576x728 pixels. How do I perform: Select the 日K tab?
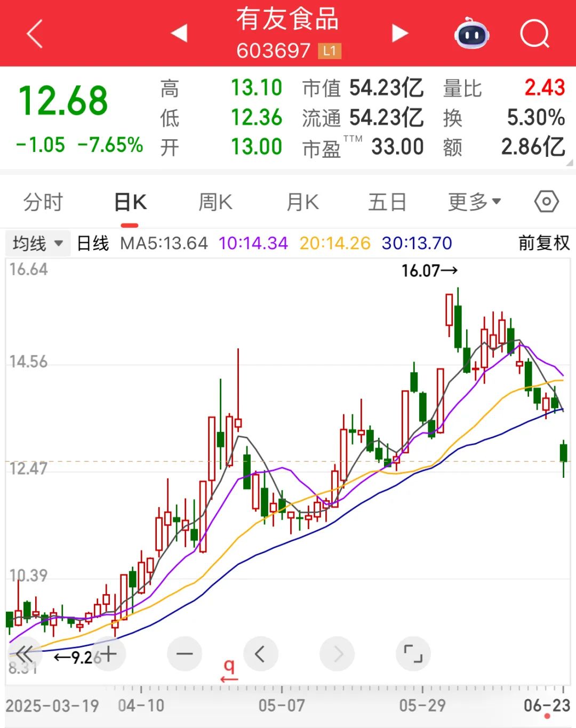pyautogui.click(x=130, y=202)
